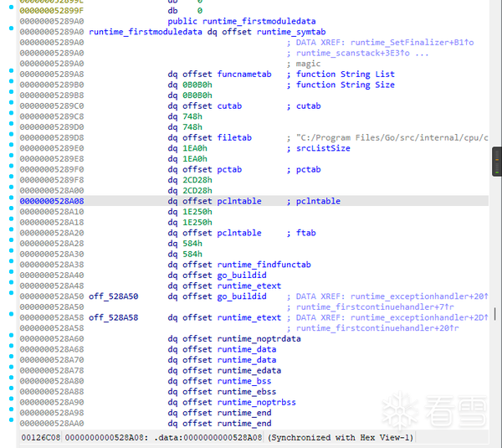The height and width of the screenshot is (448, 502).
Task: Jump to go_buildid at address 528A40
Action: tap(242, 275)
